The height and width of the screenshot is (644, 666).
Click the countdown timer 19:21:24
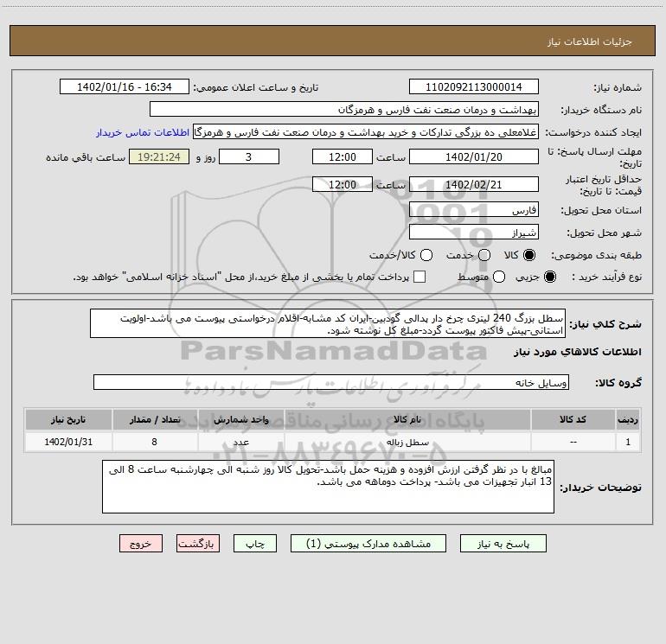(159, 156)
